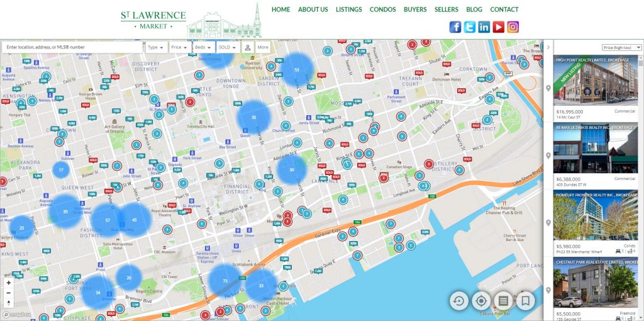Click the locate-me crosshair map button
Screen dimensions: 644x321
tap(481, 301)
